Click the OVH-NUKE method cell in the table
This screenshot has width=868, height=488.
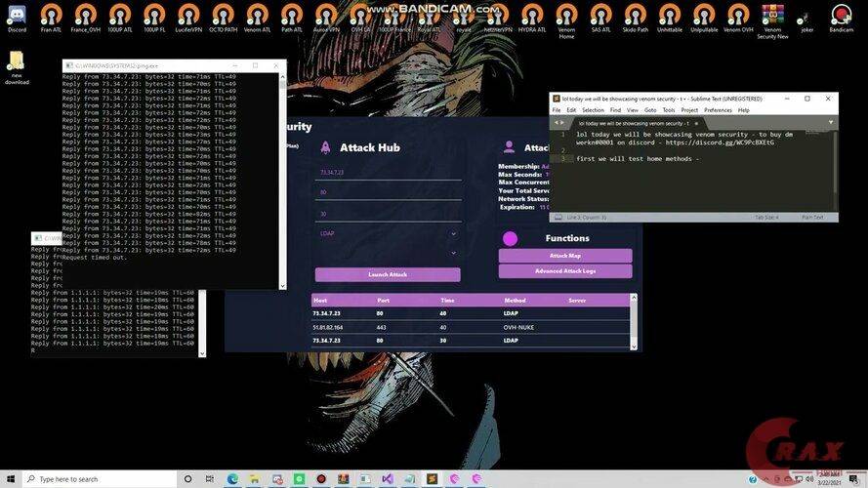click(518, 327)
